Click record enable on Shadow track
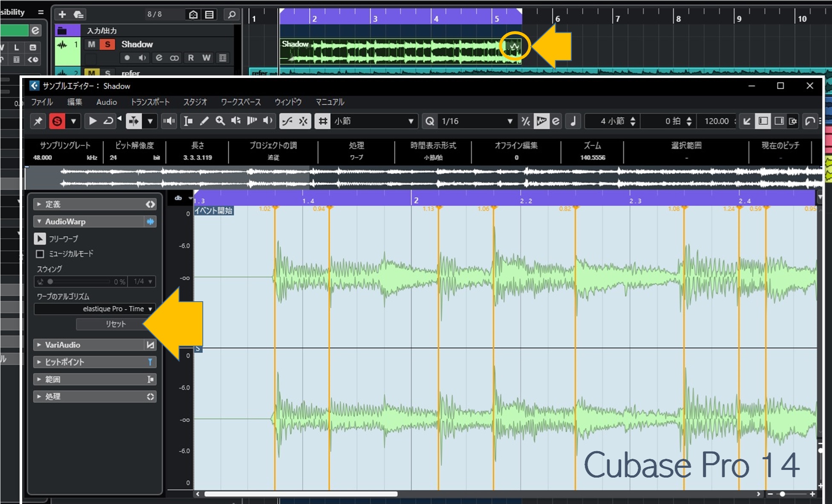Image resolution: width=832 pixels, height=504 pixels. pos(127,58)
